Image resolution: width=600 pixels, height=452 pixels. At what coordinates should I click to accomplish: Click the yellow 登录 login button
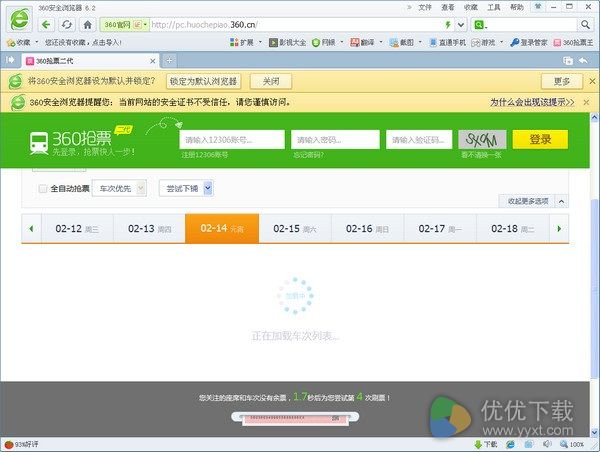click(540, 139)
